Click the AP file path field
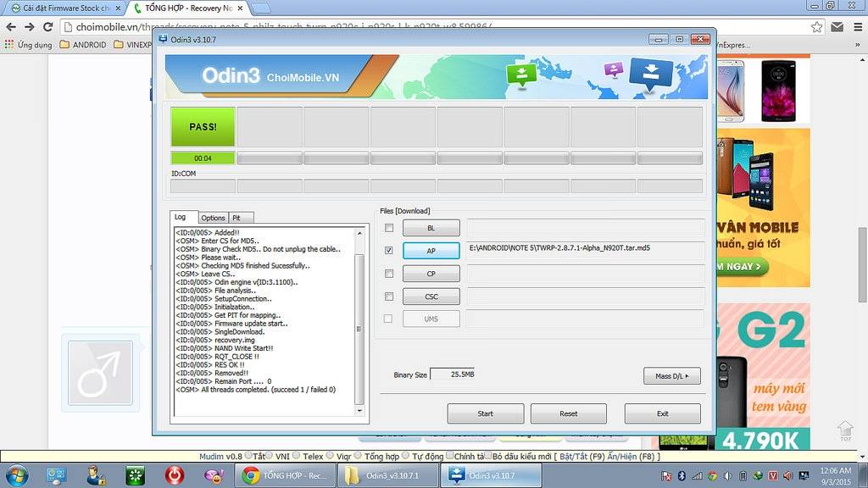The height and width of the screenshot is (488, 868). coord(586,250)
